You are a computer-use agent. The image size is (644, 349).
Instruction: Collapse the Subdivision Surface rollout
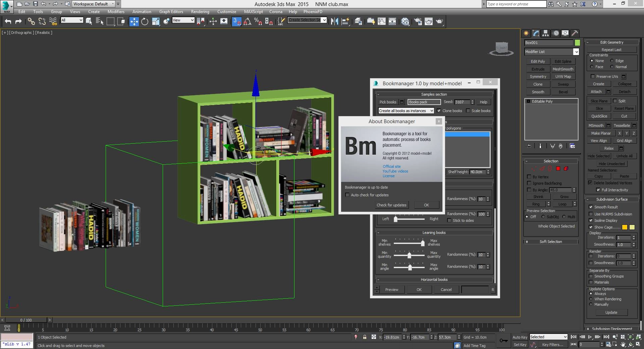tap(611, 199)
